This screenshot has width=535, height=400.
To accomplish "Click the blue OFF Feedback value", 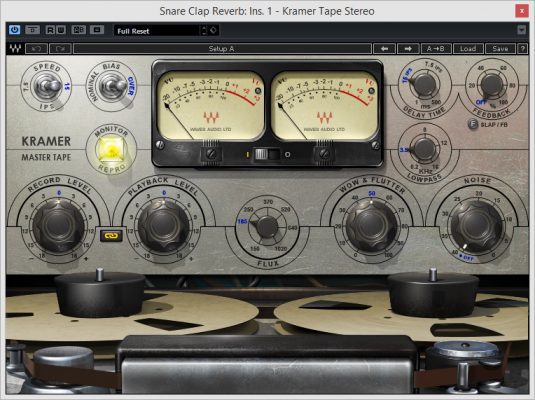I will [481, 102].
